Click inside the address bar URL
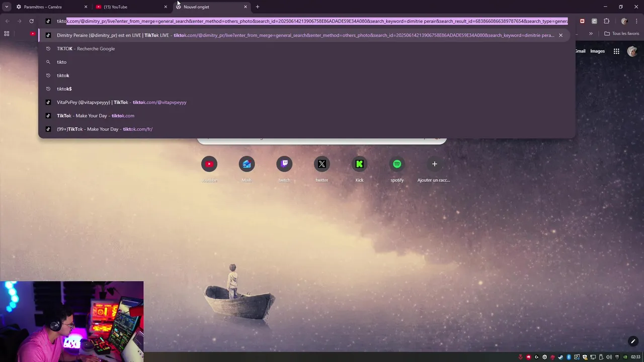The height and width of the screenshot is (362, 644). pyautogui.click(x=312, y=21)
